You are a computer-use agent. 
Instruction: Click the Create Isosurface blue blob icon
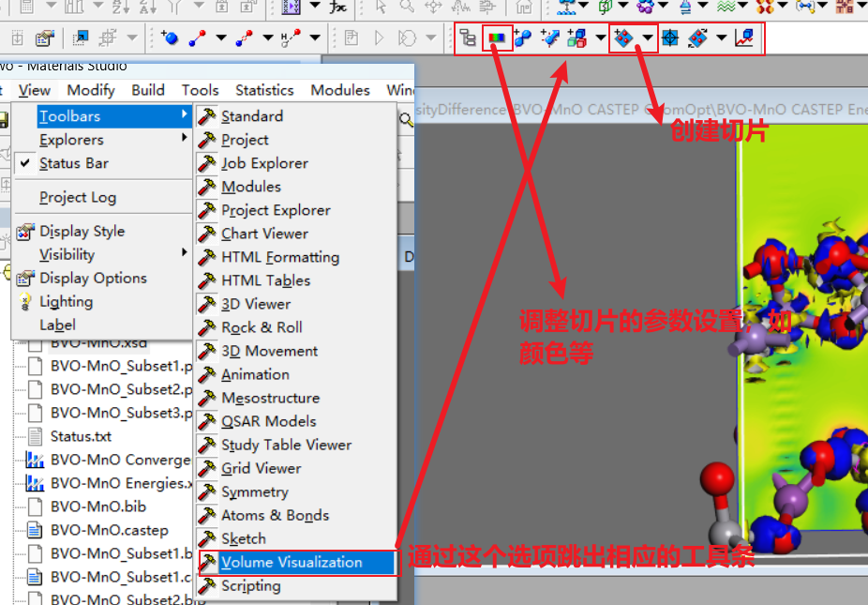point(522,38)
